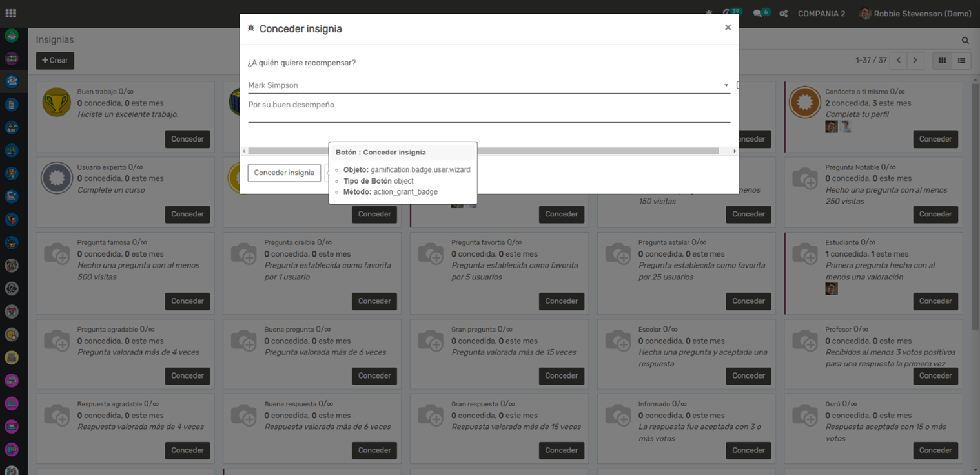Switch to kanban grid view
This screenshot has height=475, width=980.
point(942,61)
